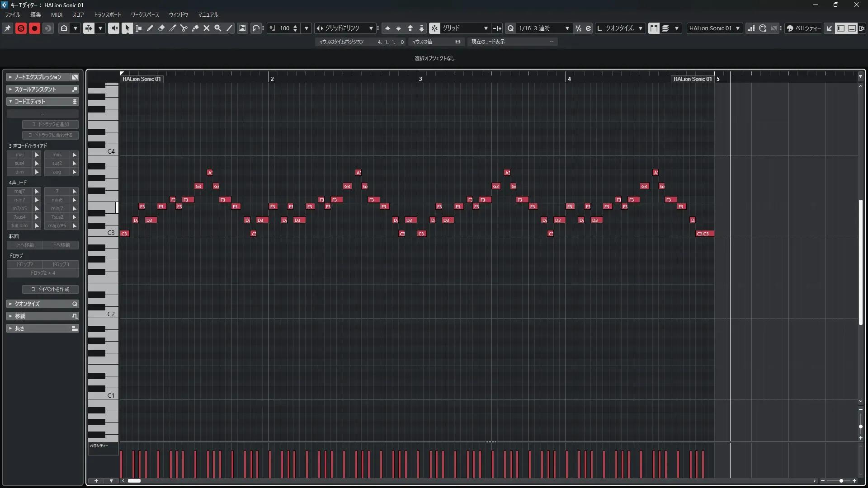Toggle Solo Editor button
The image size is (868, 488).
pyautogui.click(x=21, y=28)
